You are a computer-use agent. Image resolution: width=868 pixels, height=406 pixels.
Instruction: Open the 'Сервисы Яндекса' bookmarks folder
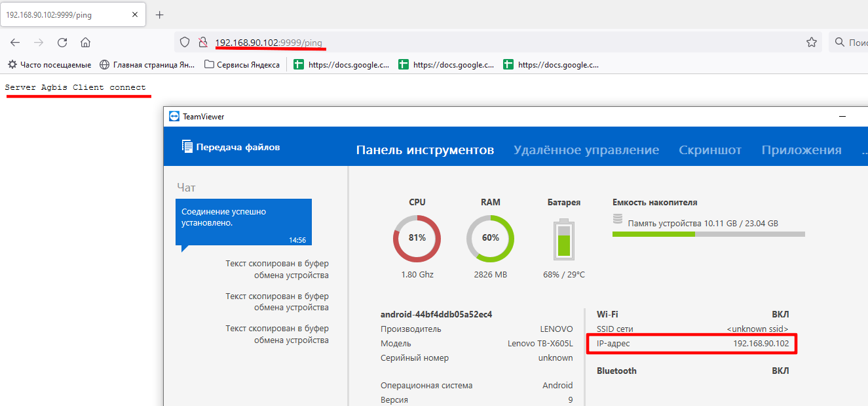pyautogui.click(x=242, y=64)
